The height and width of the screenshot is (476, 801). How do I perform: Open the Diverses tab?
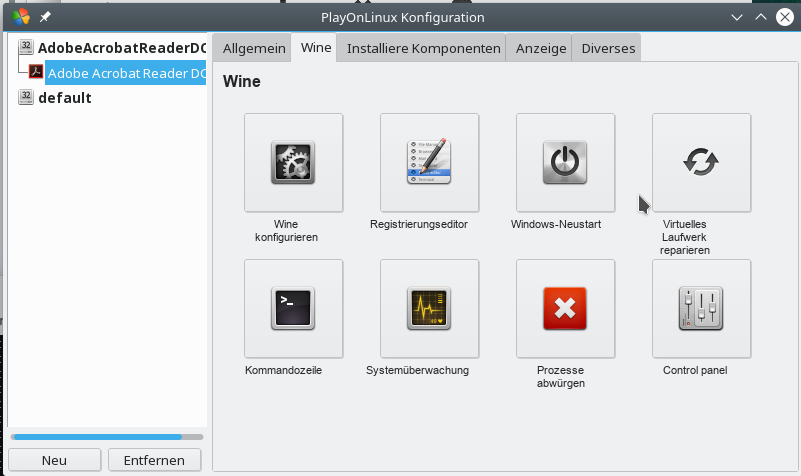click(608, 48)
